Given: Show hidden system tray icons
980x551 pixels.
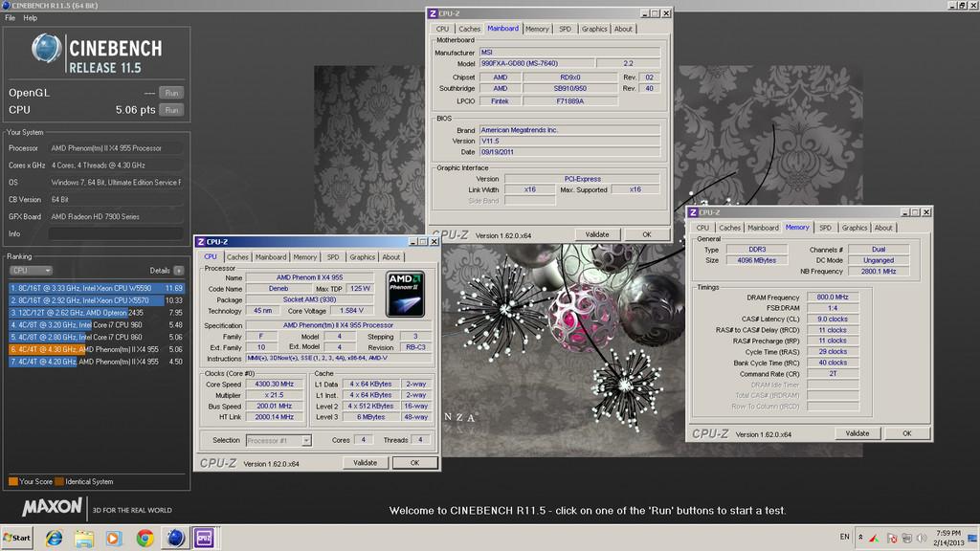Looking at the screenshot, I should [860, 538].
